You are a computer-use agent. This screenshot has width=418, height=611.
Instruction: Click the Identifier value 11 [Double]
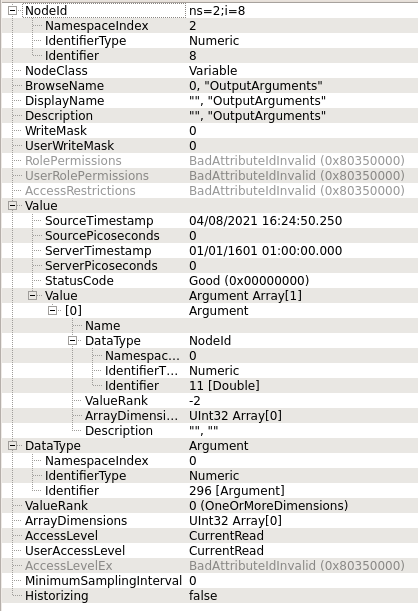[x=224, y=385]
